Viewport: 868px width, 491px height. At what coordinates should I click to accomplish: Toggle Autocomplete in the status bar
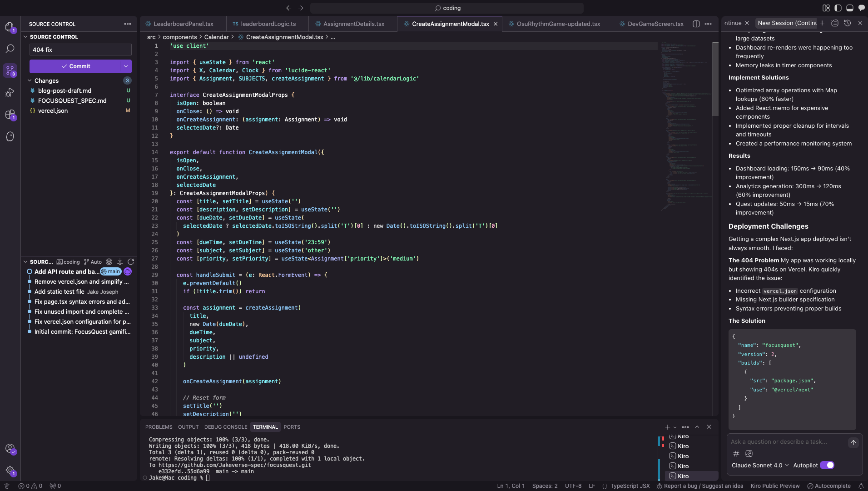[829, 486]
